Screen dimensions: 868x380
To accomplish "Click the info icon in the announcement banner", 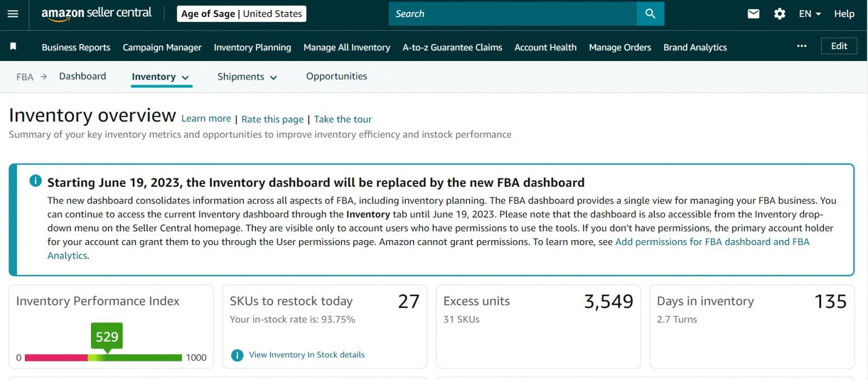I will pos(35,181).
